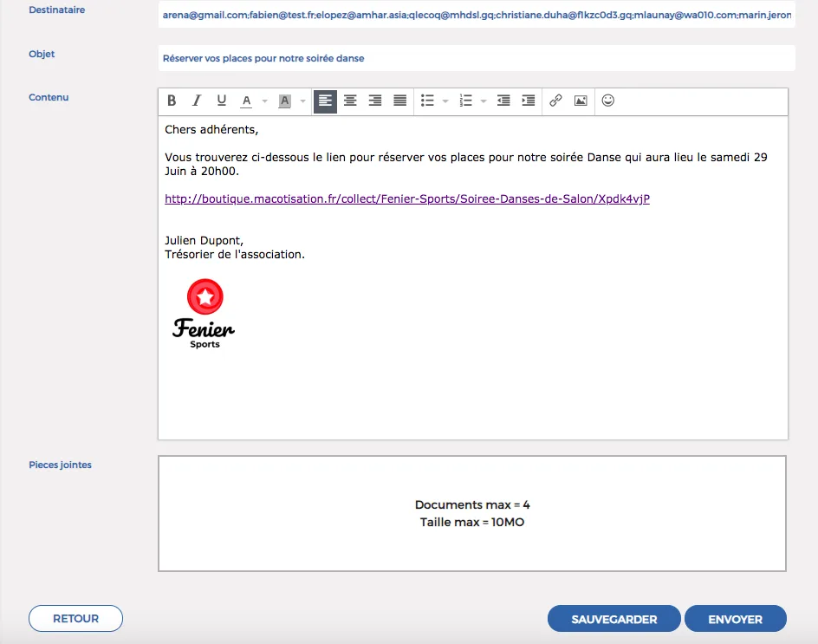This screenshot has height=644, width=818.
Task: Click the RETOUR button
Action: 75,618
